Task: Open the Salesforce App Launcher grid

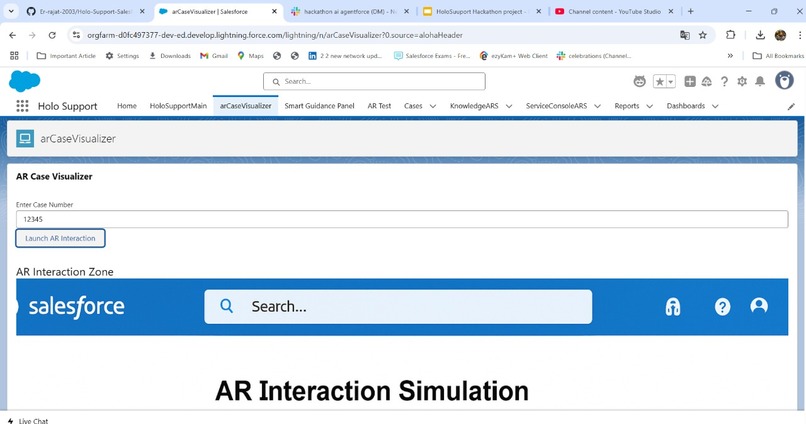Action: coord(22,106)
